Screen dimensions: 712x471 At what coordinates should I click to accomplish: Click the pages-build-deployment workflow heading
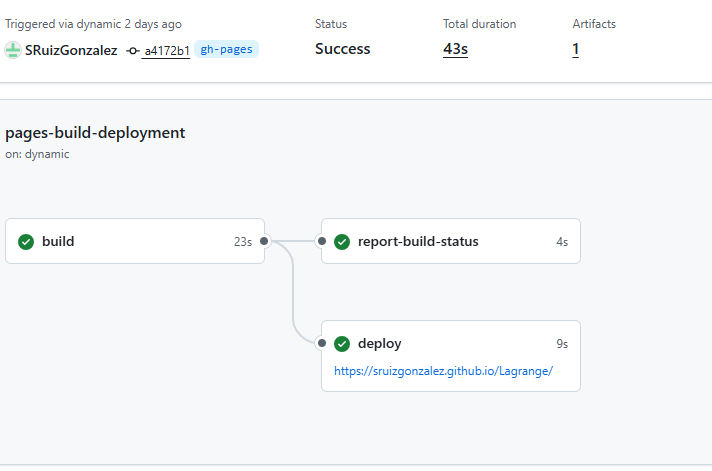[95, 132]
